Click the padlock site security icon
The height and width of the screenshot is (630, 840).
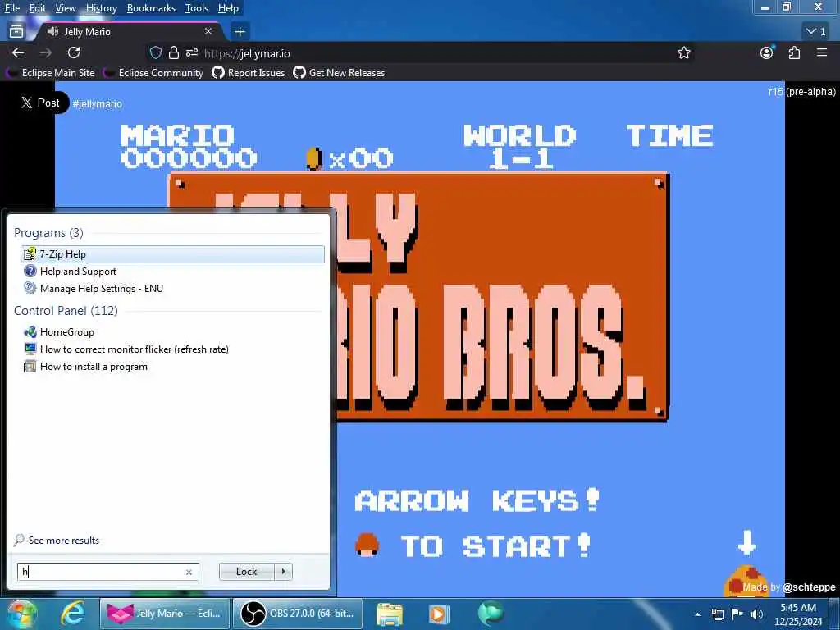(174, 52)
